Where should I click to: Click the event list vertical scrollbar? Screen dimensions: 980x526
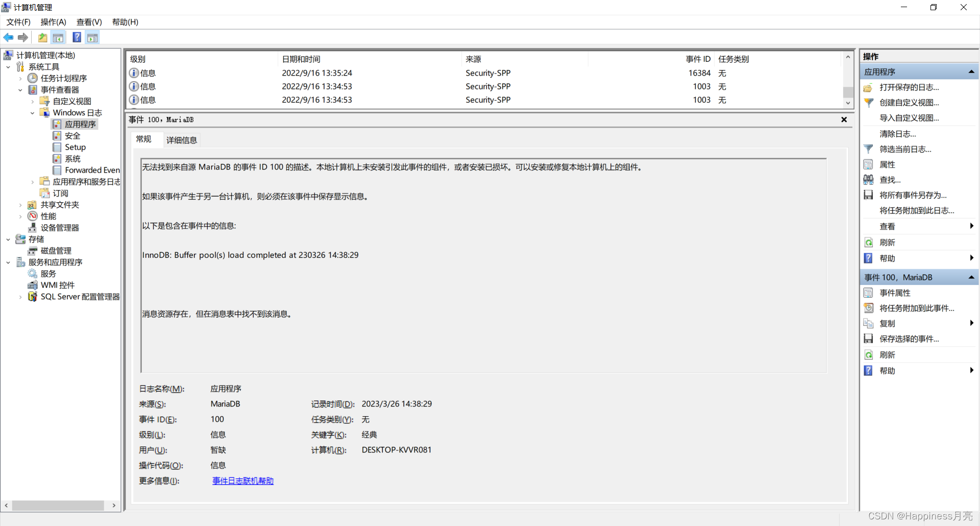point(848,91)
